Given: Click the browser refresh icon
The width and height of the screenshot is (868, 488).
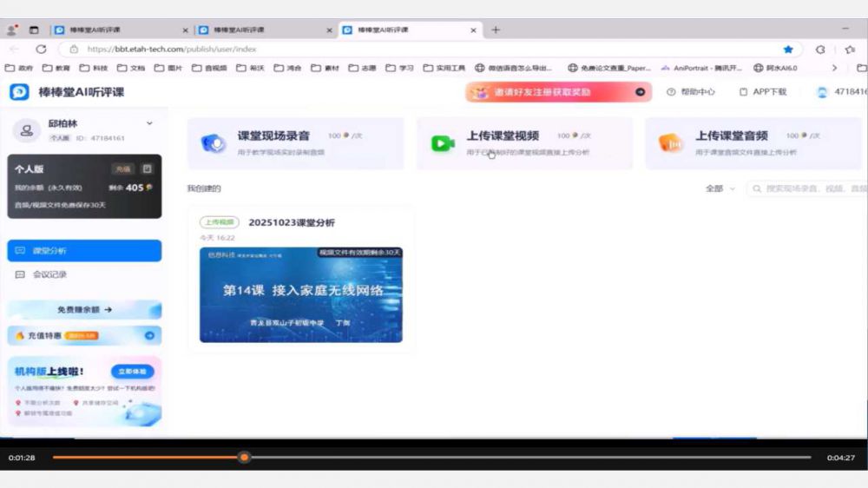Looking at the screenshot, I should pos(41,49).
